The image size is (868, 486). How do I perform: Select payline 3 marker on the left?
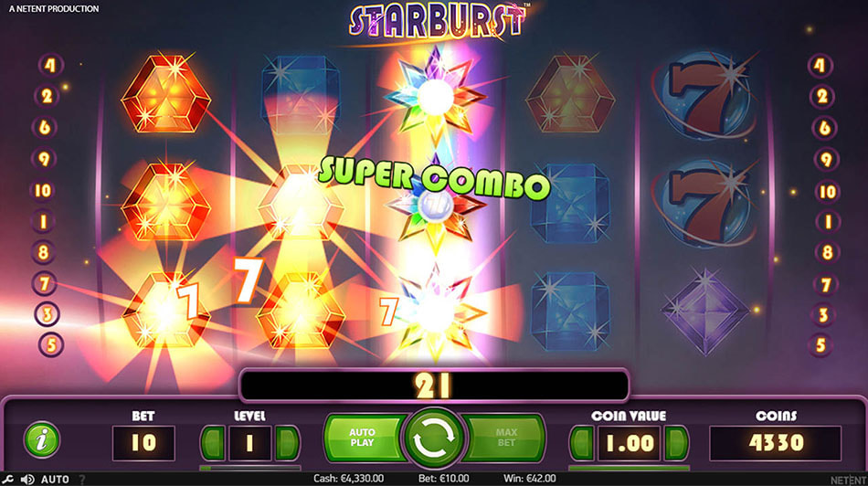coord(47,314)
